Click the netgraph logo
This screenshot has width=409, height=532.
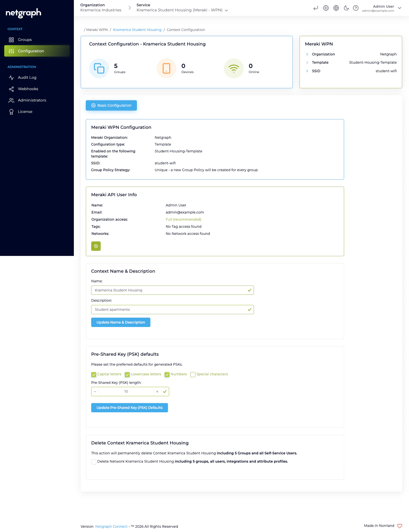24,13
